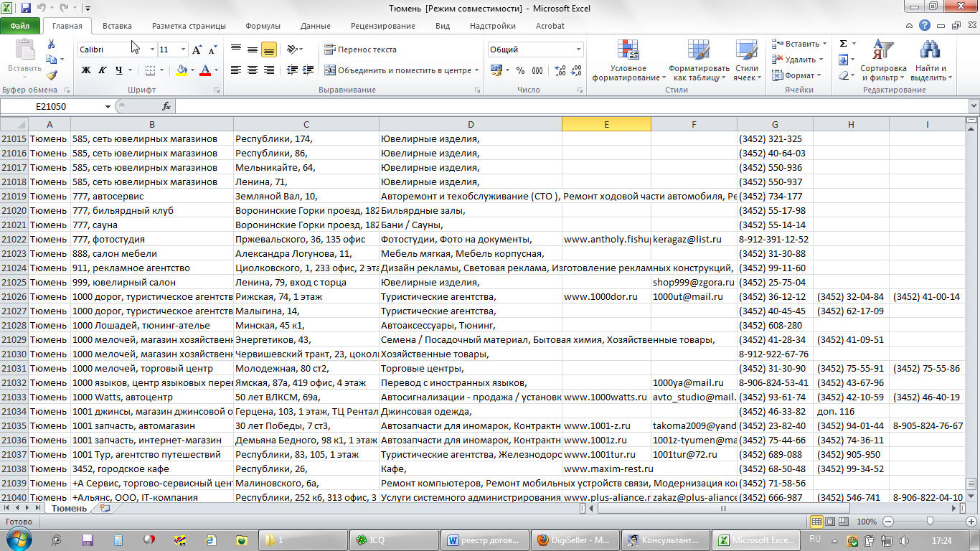
Task: Select column E header
Action: click(x=606, y=124)
